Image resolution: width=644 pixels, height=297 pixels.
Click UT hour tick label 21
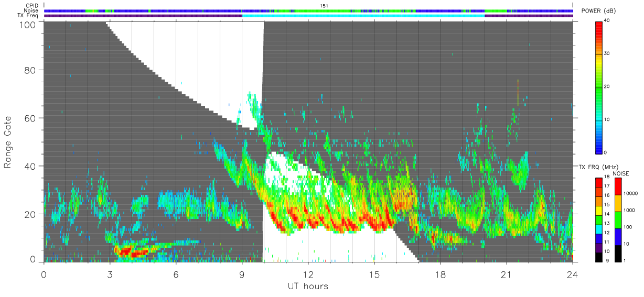point(506,274)
